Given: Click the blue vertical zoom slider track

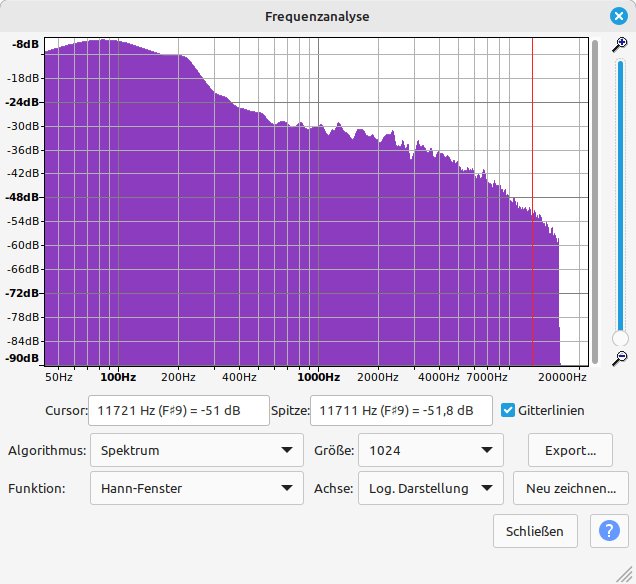Looking at the screenshot, I should (x=620, y=195).
